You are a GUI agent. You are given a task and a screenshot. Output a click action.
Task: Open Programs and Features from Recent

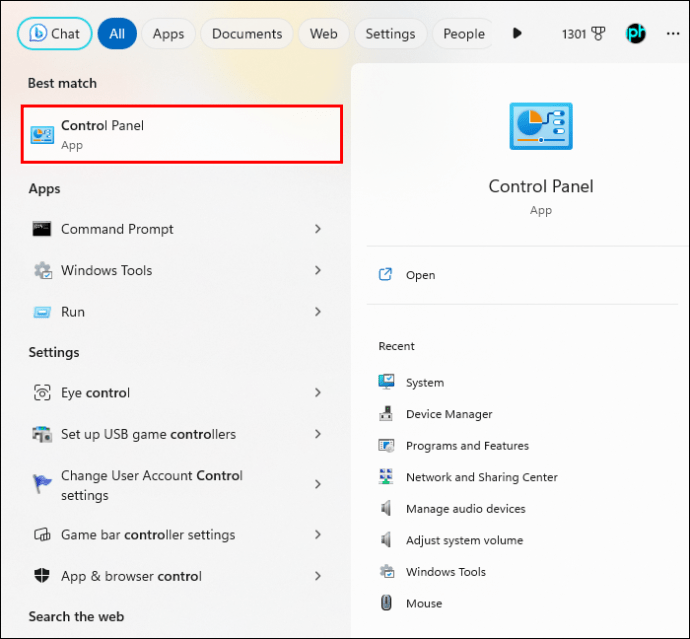click(x=467, y=446)
